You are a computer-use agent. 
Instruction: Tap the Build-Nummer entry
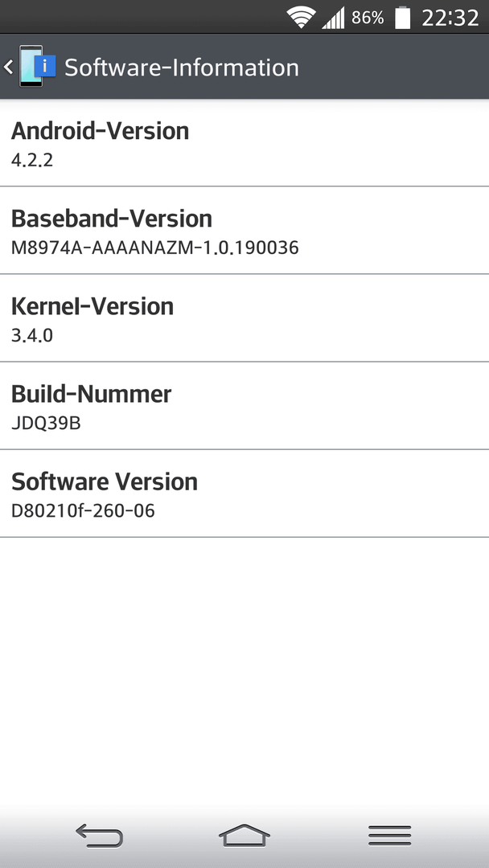[244, 406]
